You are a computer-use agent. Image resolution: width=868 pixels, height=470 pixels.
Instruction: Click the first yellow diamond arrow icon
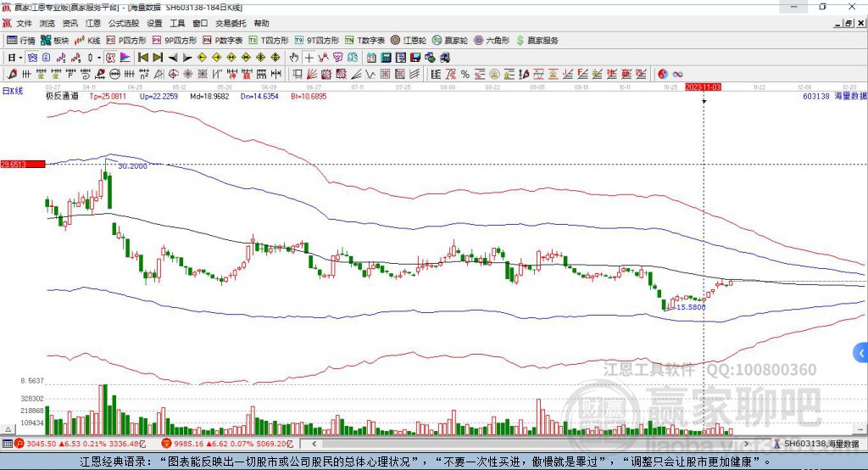point(202,58)
